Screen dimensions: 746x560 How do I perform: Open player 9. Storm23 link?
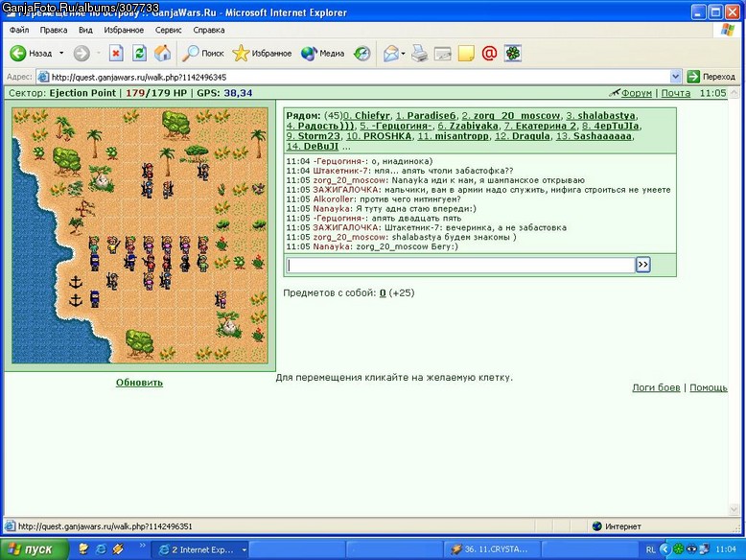pos(313,136)
